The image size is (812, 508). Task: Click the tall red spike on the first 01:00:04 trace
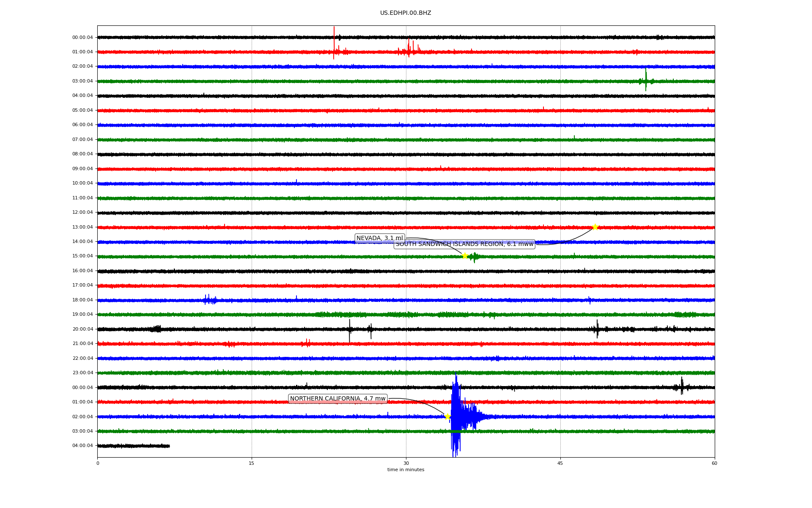[x=334, y=43]
